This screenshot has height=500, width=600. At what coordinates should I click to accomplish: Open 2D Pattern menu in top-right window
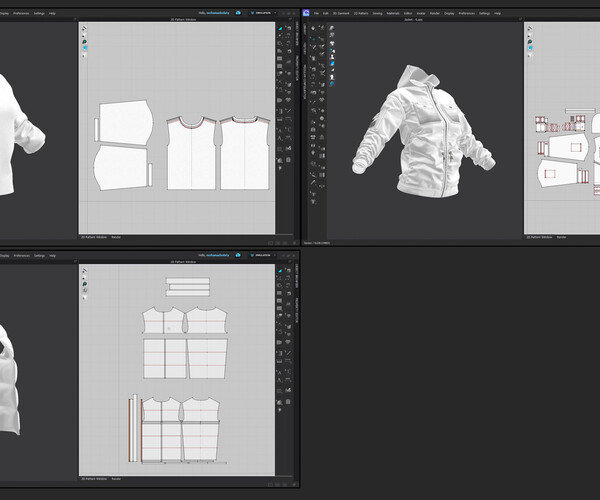pyautogui.click(x=361, y=13)
